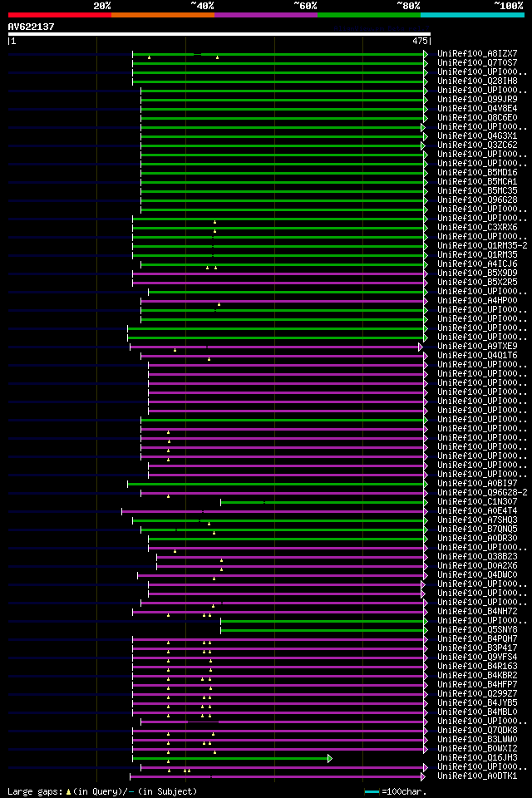Select the UniRef100_C3XRX6 label

click(477, 228)
